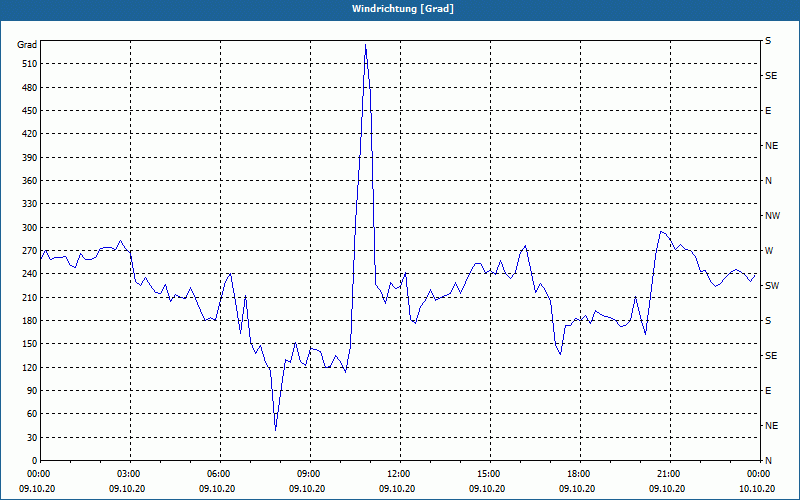This screenshot has width=800, height=500.
Task: Select the 00:00 label above 10.10.20
Action: click(759, 474)
